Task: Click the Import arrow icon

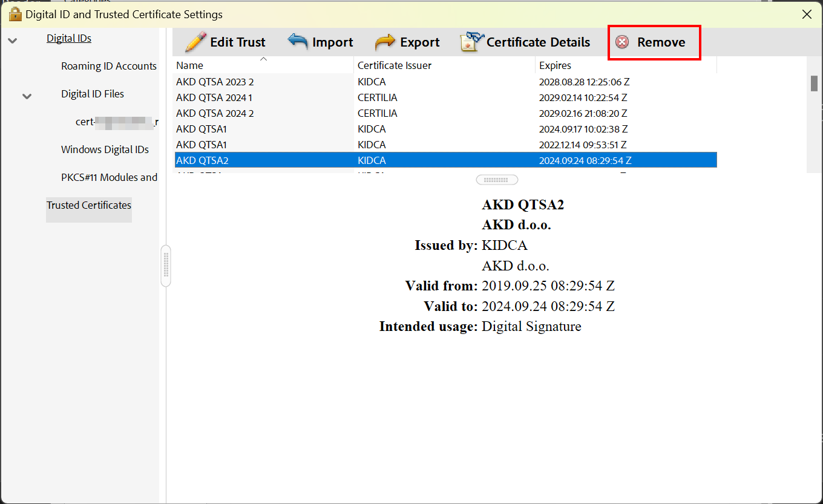Action: (297, 42)
